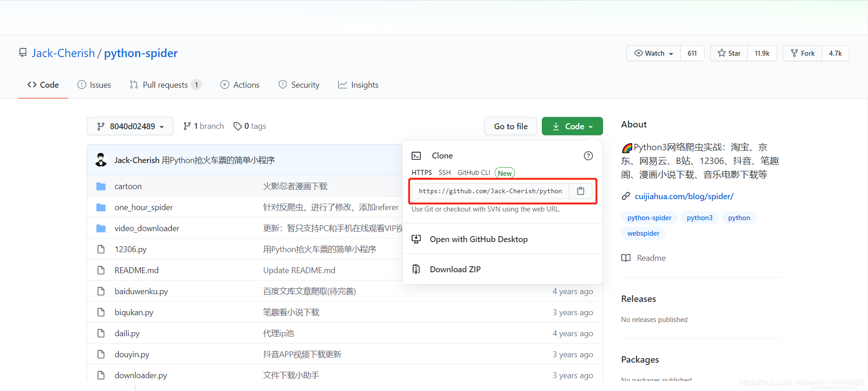Open the python-spider repository name link
The height and width of the screenshot is (391, 868).
tap(141, 53)
